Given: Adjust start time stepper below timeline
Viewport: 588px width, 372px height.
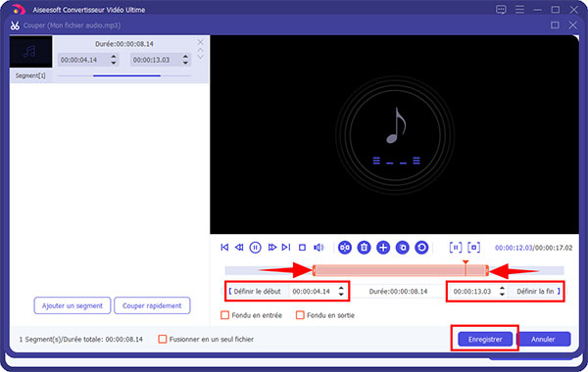Looking at the screenshot, I should point(341,291).
